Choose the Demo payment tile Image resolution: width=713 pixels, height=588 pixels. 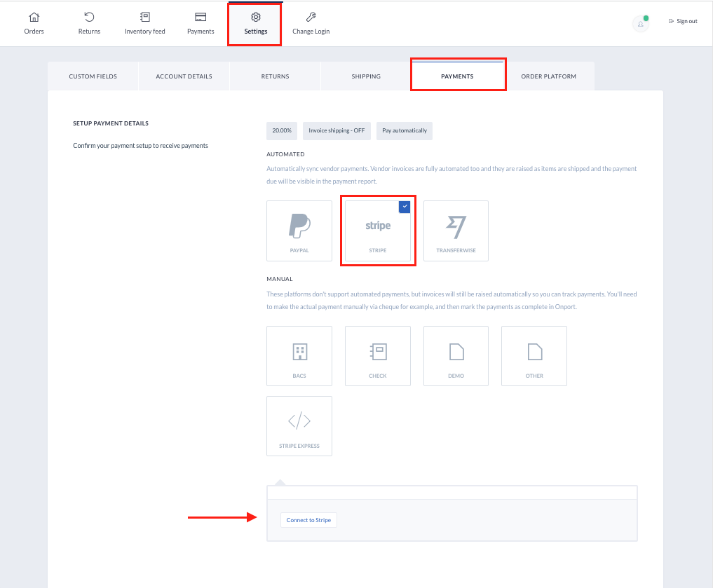[456, 356]
